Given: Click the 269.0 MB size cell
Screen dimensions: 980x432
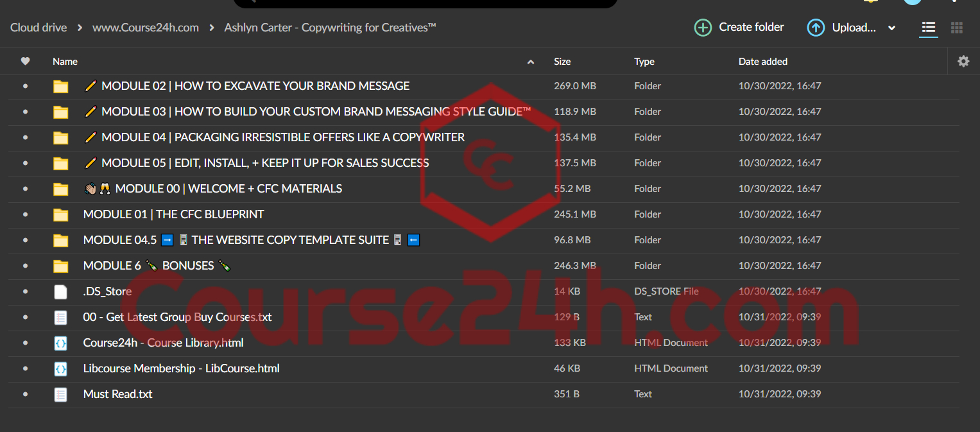Looking at the screenshot, I should 575,86.
